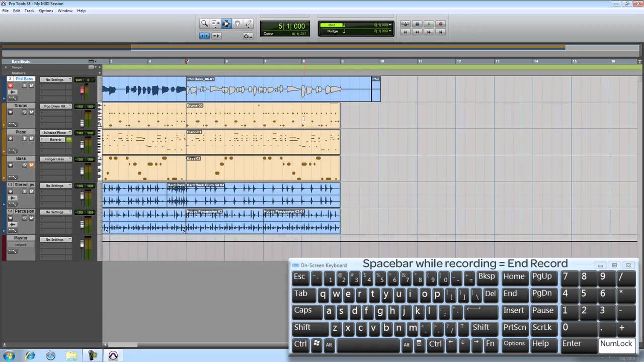The image size is (644, 362).
Task: Open the Phil Bass track view waveform selector
Action: (x=13, y=92)
